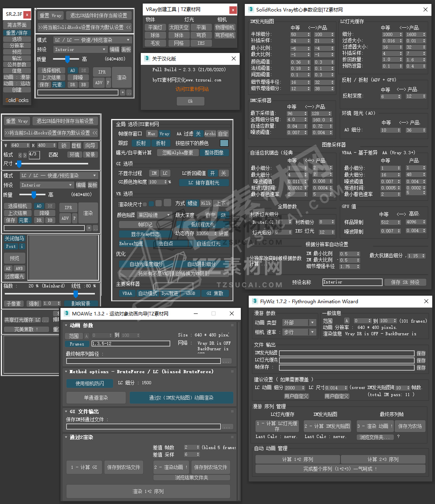Enable 整体图像 exposure calculation
Viewport: 435px width, 504px height.
(214, 153)
